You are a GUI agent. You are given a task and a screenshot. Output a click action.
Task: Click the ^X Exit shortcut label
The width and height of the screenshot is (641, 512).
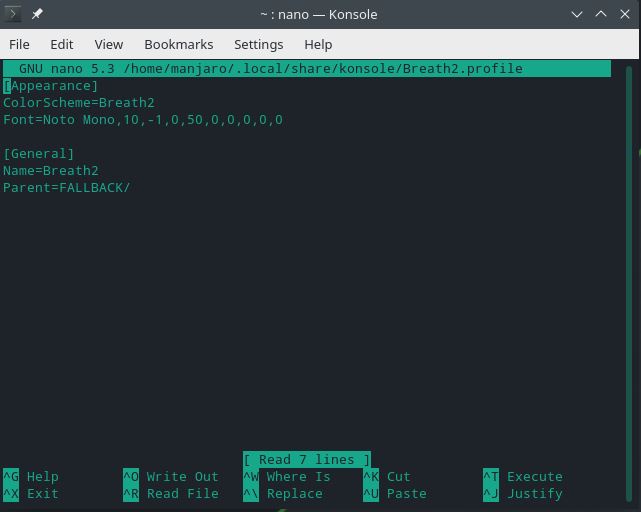click(x=31, y=494)
